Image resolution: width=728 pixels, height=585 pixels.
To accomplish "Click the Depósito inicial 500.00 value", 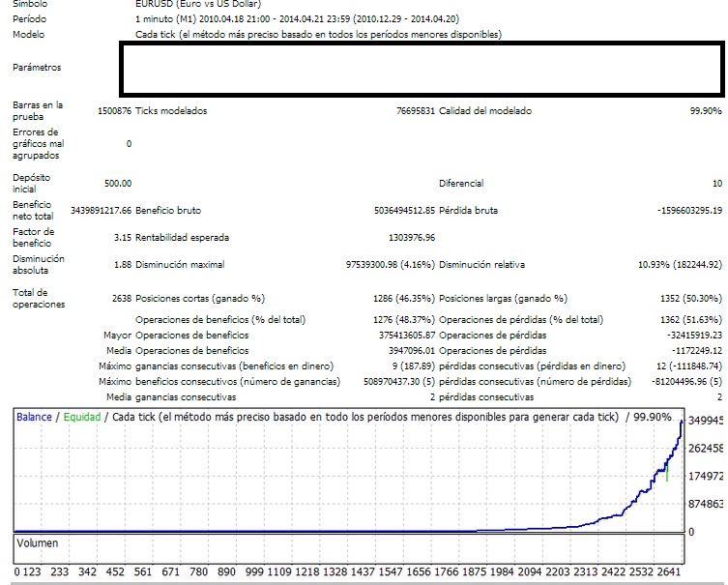I will pos(117,183).
